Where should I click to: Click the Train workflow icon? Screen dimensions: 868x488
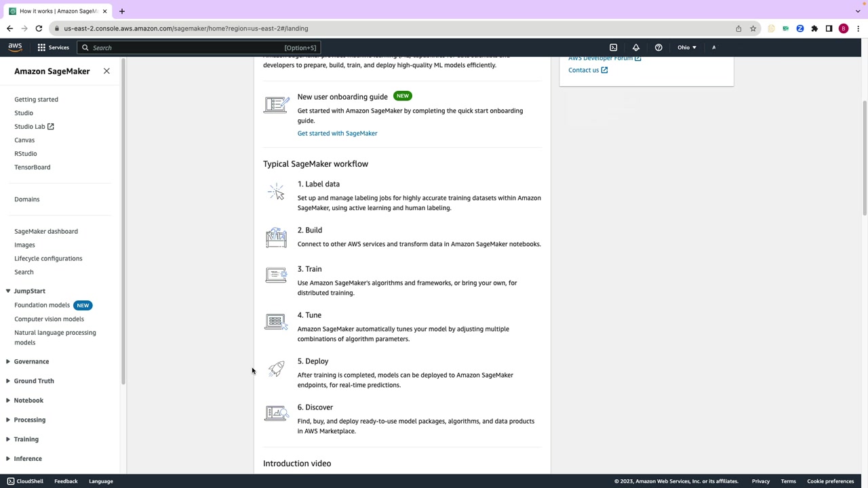[x=276, y=274]
